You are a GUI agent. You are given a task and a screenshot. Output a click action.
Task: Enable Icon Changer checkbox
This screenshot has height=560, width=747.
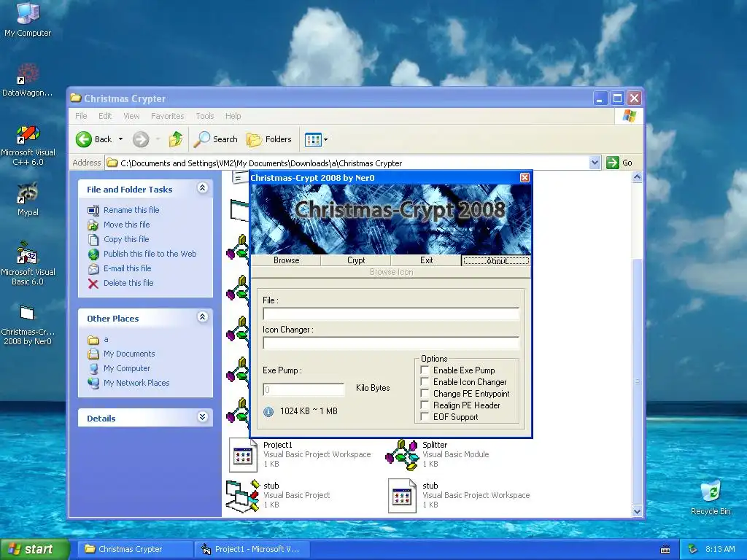click(425, 382)
